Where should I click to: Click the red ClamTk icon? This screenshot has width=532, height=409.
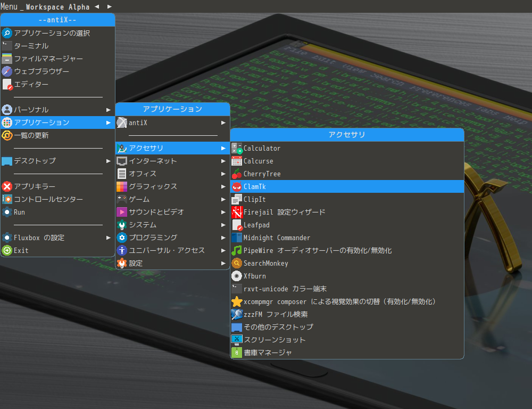(x=237, y=186)
